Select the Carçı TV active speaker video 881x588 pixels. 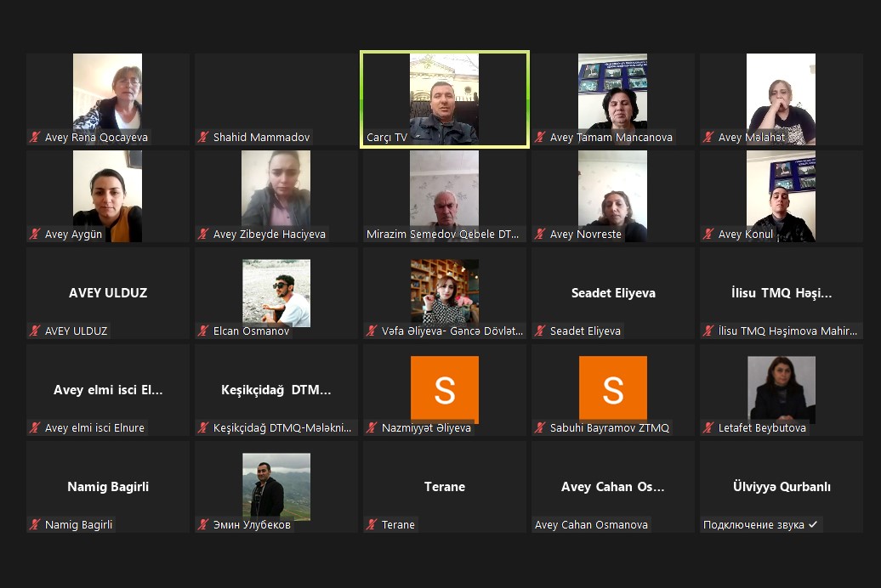pos(445,99)
